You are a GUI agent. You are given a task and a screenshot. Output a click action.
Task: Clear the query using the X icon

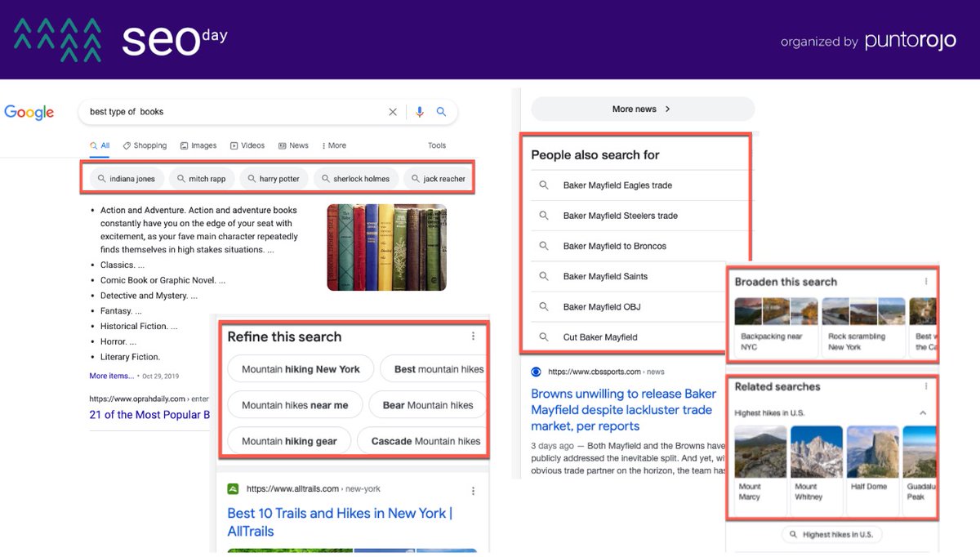pos(393,112)
